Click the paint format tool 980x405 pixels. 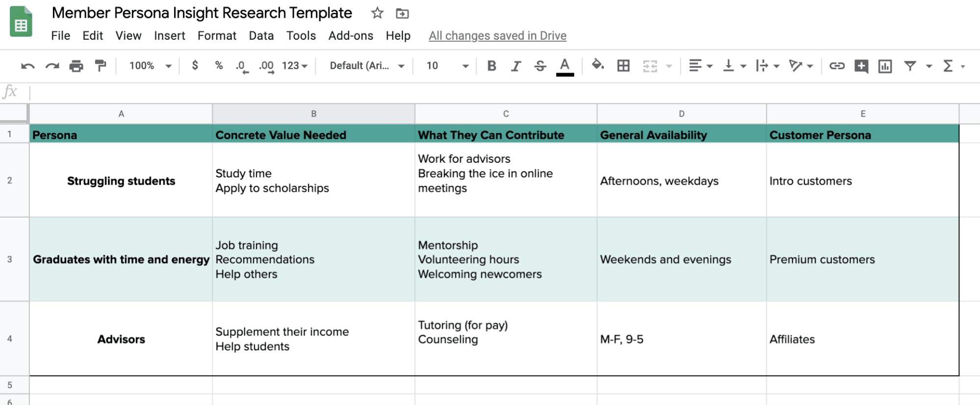100,65
